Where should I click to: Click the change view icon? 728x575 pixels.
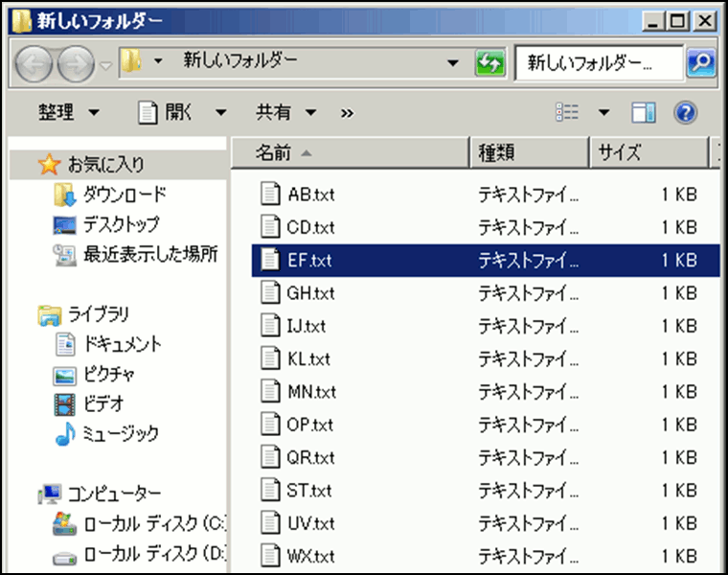tap(567, 113)
